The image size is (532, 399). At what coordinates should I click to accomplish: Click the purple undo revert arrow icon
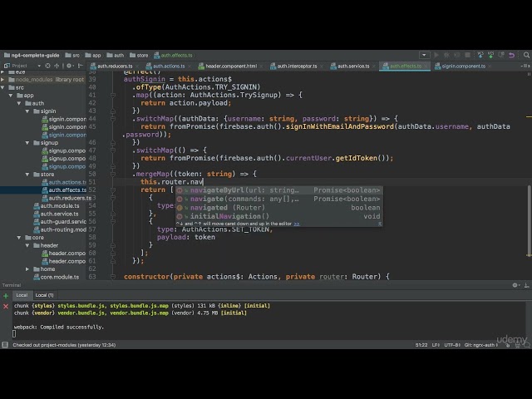pos(510,55)
